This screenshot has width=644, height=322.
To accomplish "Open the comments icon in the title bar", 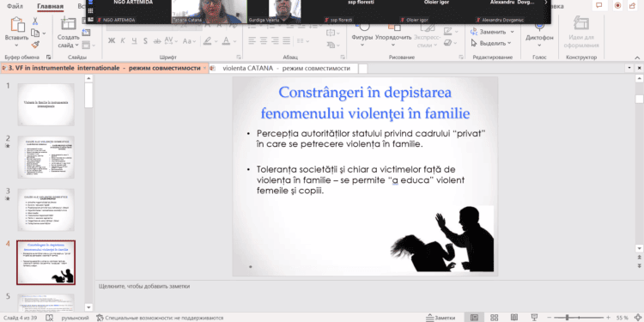I will click(599, 5).
